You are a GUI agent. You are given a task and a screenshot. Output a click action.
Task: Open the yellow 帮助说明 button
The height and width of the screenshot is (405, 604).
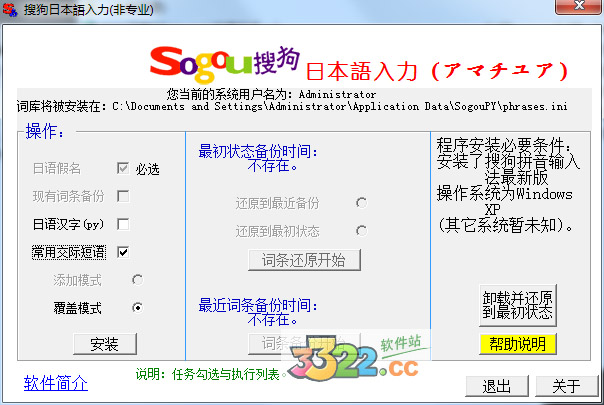point(518,344)
